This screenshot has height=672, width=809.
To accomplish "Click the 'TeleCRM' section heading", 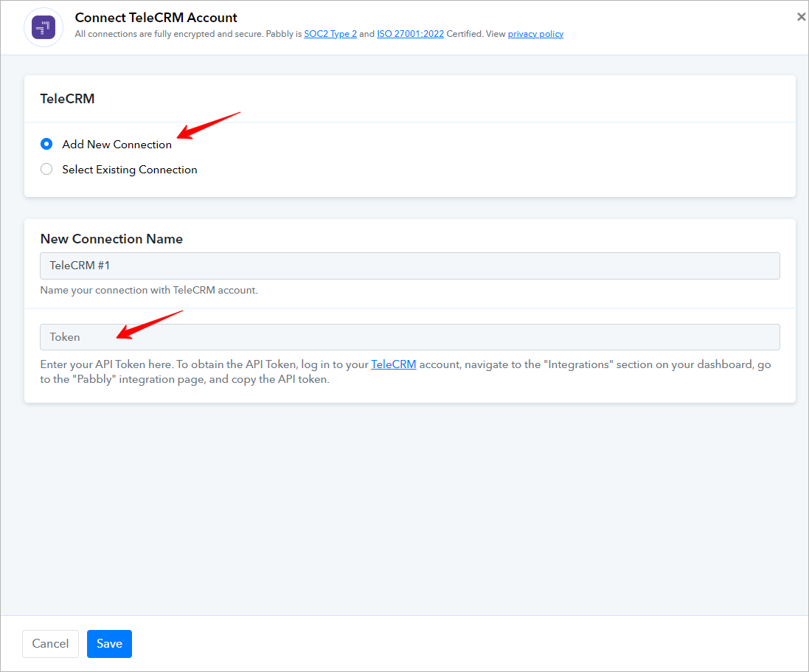I will click(x=68, y=99).
